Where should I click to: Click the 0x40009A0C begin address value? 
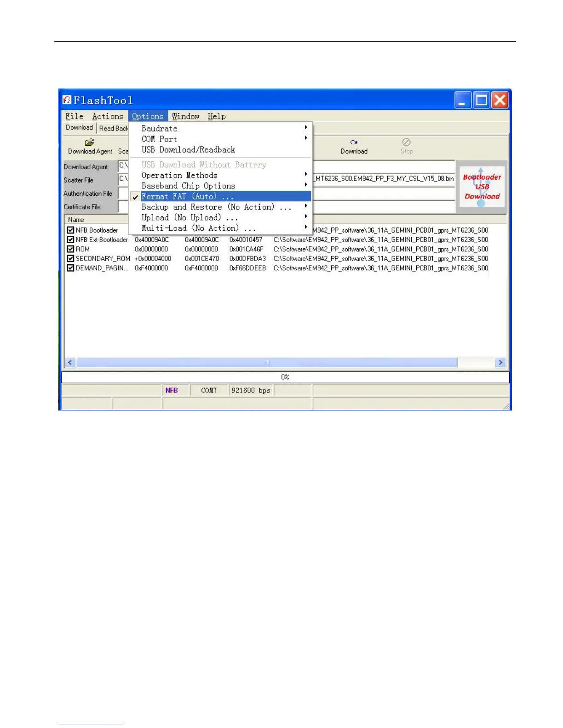point(201,239)
